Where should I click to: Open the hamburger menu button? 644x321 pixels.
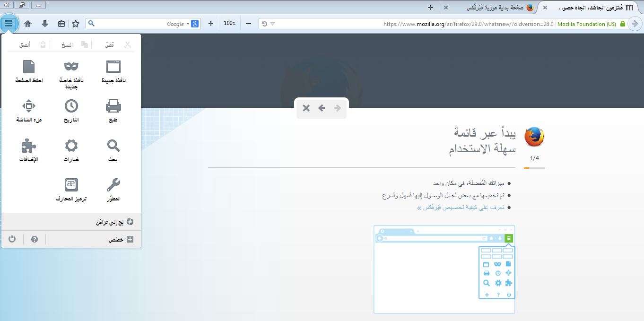[9, 23]
